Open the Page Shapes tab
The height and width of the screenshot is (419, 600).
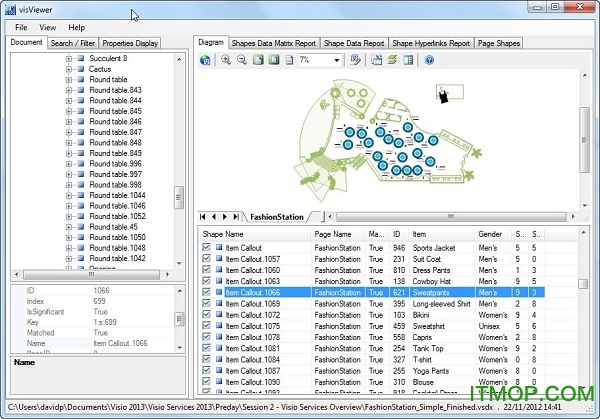(499, 43)
